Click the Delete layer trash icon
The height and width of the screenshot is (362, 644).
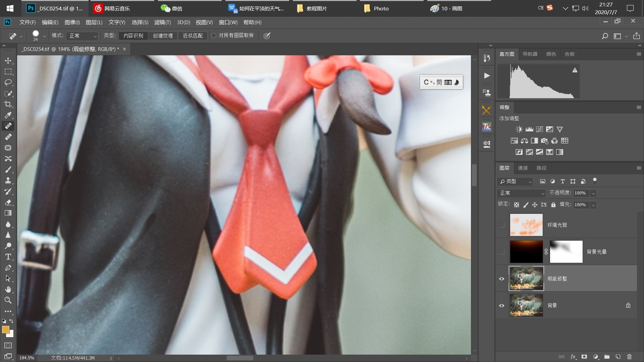click(x=629, y=357)
